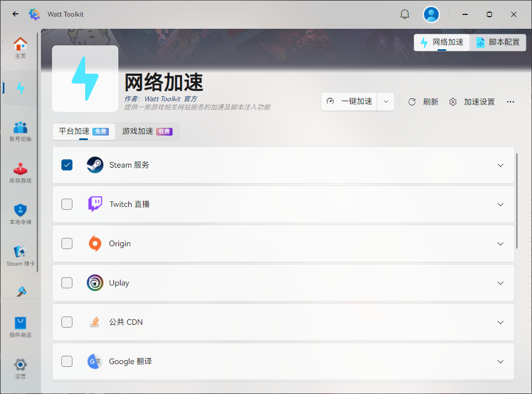Viewport: 532px width, 394px height.
Task: Expand the Origin row chevron
Action: [x=500, y=243]
